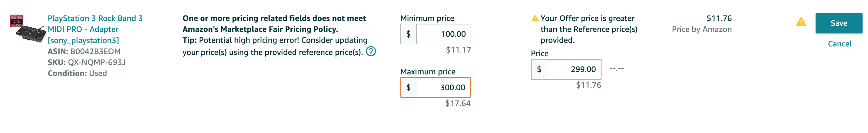This screenshot has height=133, width=868.
Task: Select the SKU QX-NQMP-693J text
Action: [87, 63]
